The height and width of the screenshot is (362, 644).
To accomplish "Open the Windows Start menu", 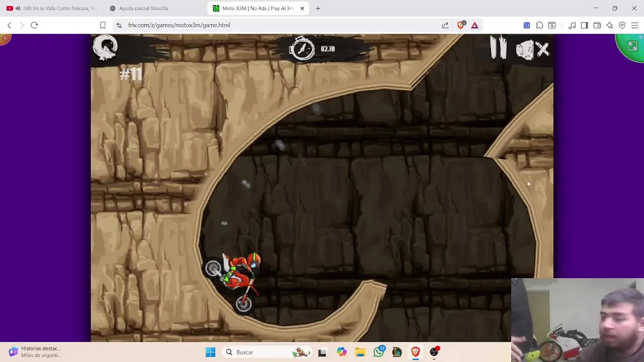I will [210, 352].
